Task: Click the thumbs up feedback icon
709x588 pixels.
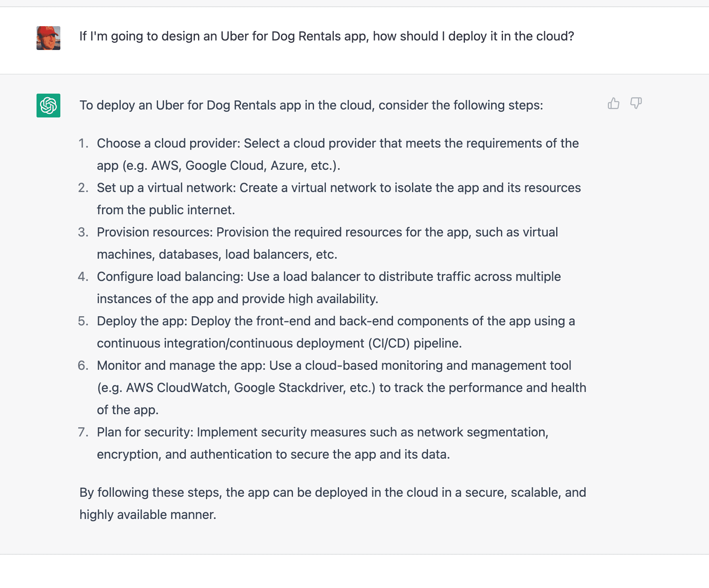Action: (613, 104)
